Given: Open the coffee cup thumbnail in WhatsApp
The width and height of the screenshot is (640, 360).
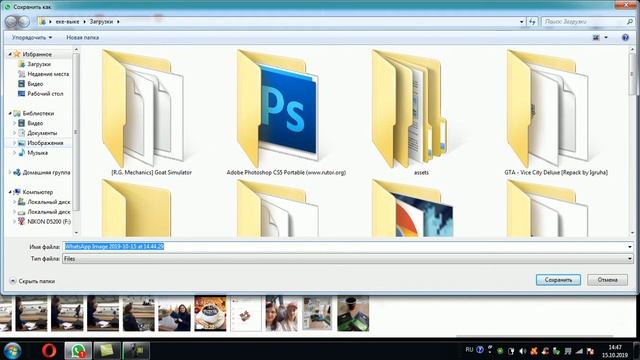Looking at the screenshot, I should click(210, 313).
